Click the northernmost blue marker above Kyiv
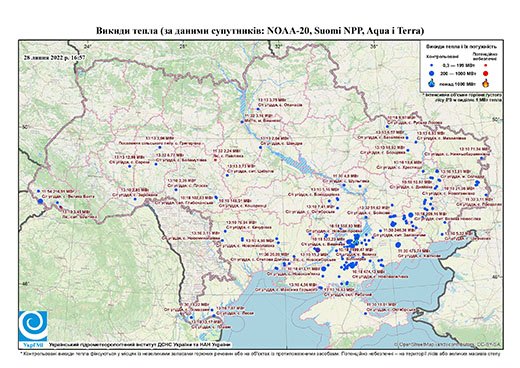 [x=258, y=109]
